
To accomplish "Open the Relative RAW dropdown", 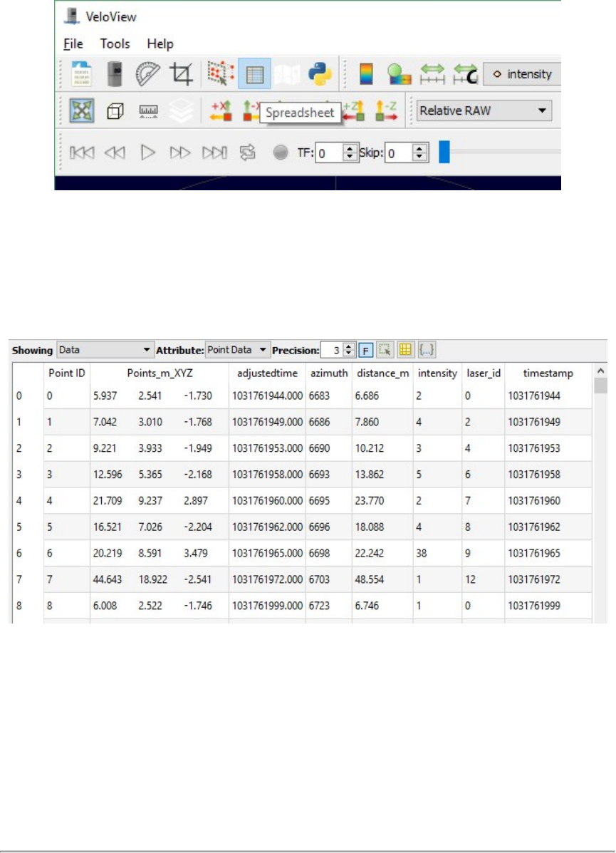I will tap(484, 110).
